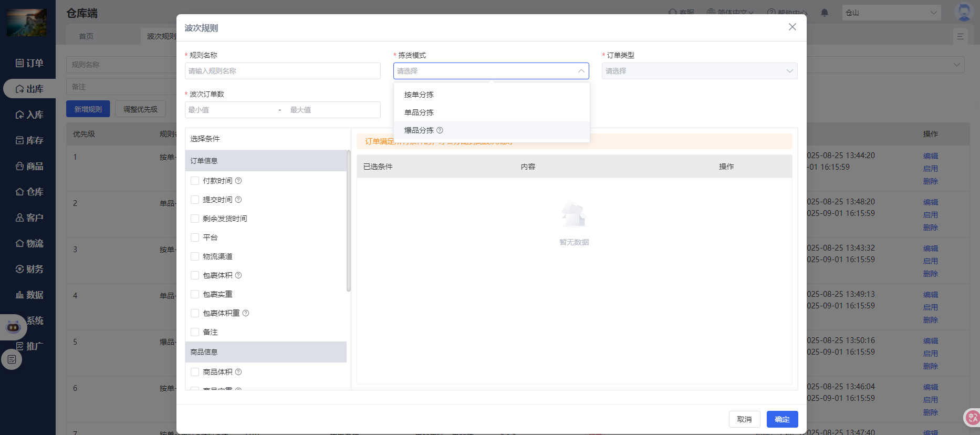This screenshot has height=435, width=980.
Task: Click the notification bell icon
Action: click(x=825, y=13)
